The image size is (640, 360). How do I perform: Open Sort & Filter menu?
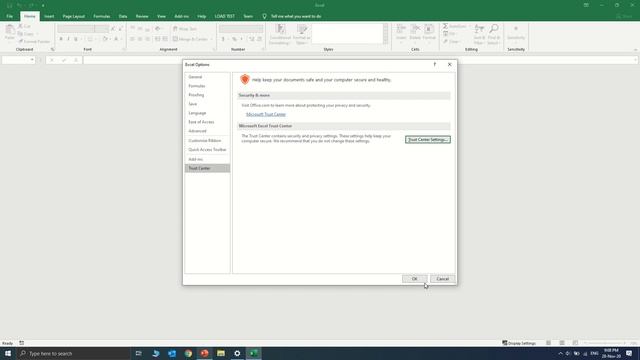click(x=479, y=34)
